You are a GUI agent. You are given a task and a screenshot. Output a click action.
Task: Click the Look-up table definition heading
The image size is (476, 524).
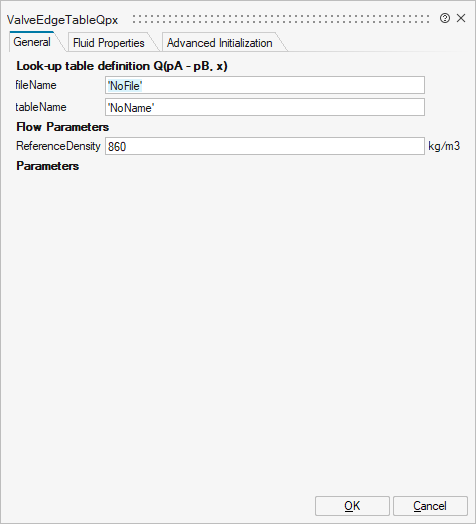122,66
